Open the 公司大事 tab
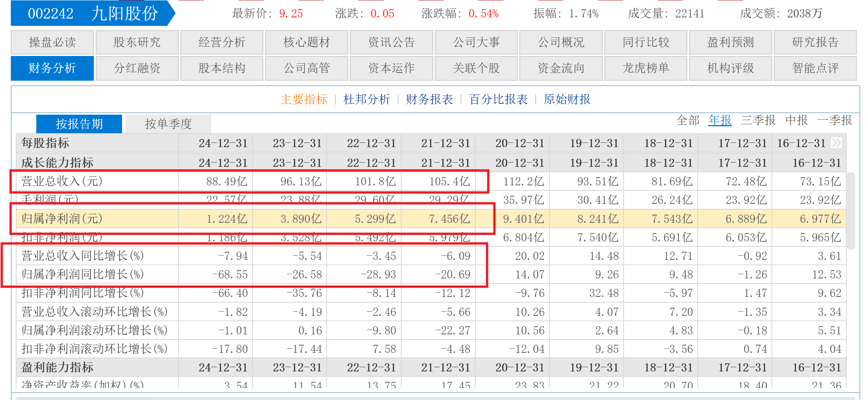Image resolution: width=868 pixels, height=400 pixels. pyautogui.click(x=476, y=42)
